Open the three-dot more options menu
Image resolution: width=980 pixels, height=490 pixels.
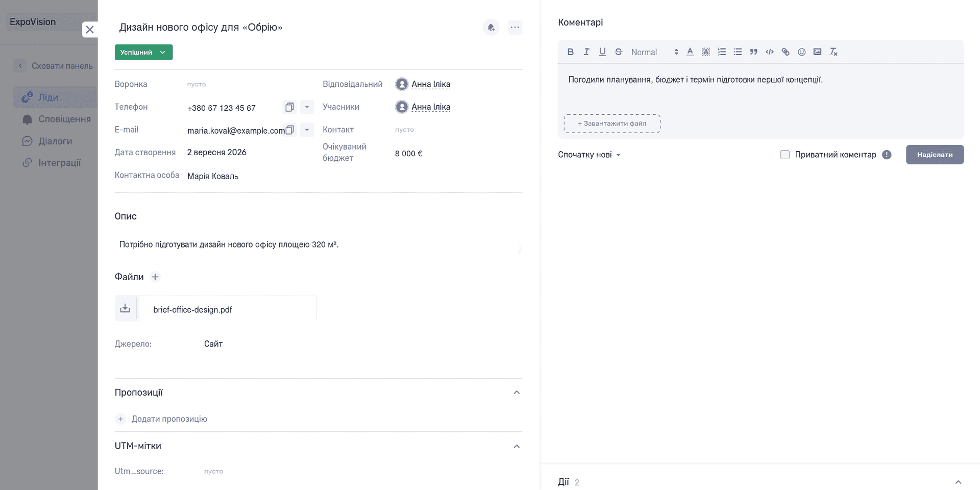click(x=515, y=27)
